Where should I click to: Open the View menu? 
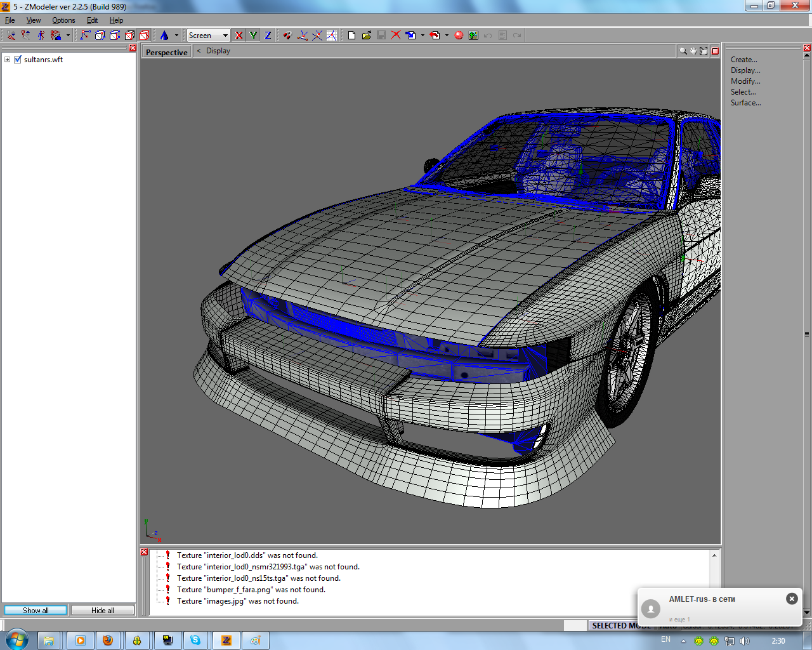(x=34, y=20)
